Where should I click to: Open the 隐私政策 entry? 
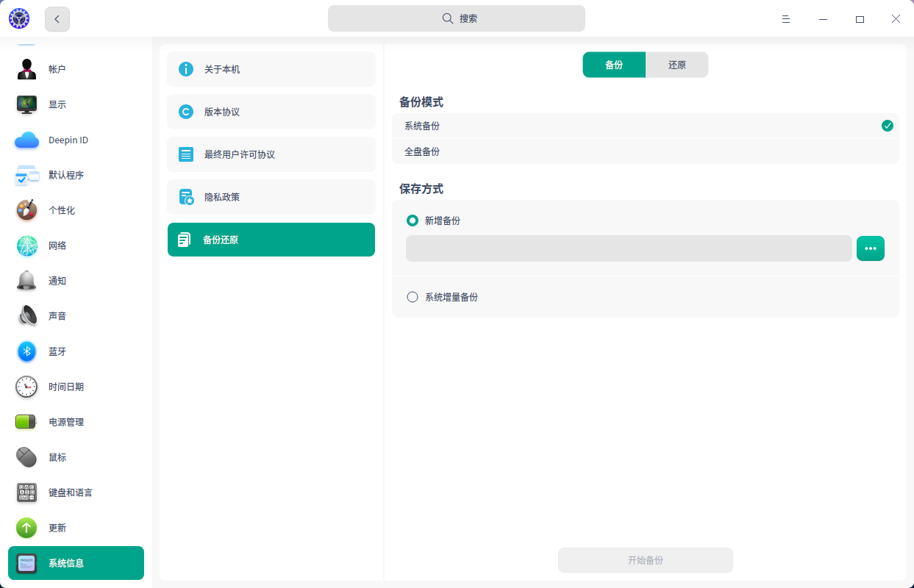(271, 197)
